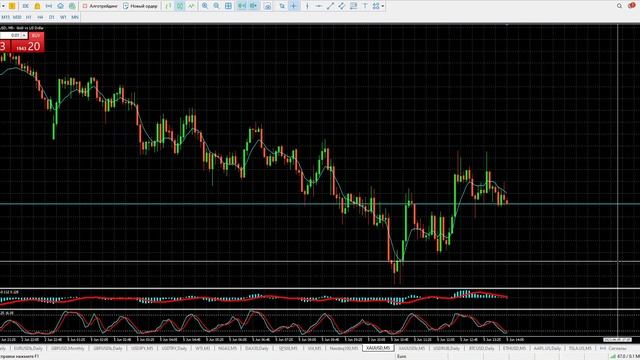The height and width of the screenshot is (360, 640).
Task: Click the green icon right of the cloud
Action: (72, 6)
